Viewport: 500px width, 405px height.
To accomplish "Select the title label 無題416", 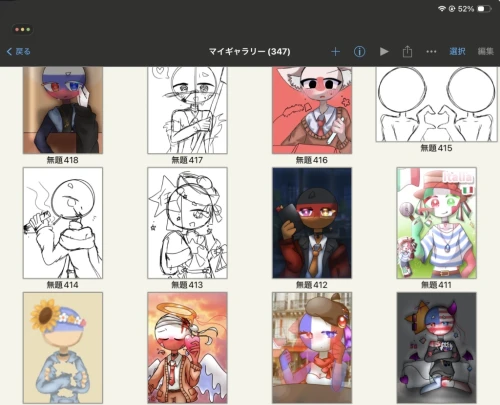I will click(312, 160).
